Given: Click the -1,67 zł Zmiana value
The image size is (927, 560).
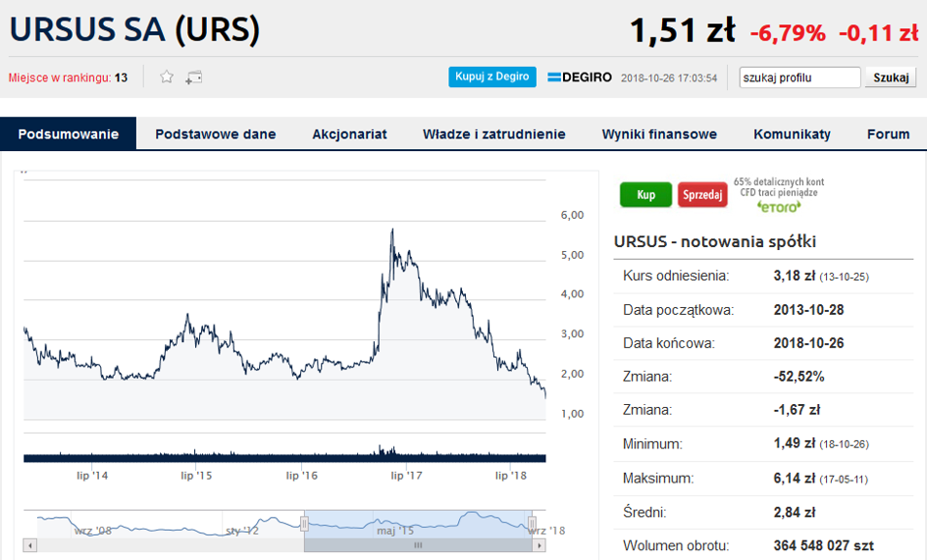Looking at the screenshot, I should (x=797, y=410).
